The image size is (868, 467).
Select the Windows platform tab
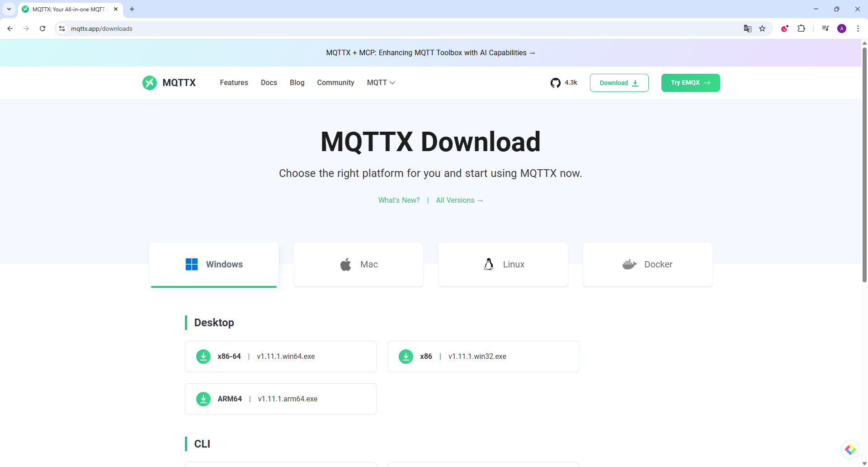point(214,265)
